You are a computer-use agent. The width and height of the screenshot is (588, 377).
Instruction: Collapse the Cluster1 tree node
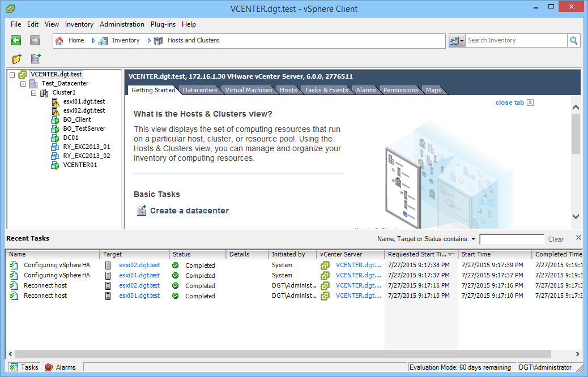(34, 93)
